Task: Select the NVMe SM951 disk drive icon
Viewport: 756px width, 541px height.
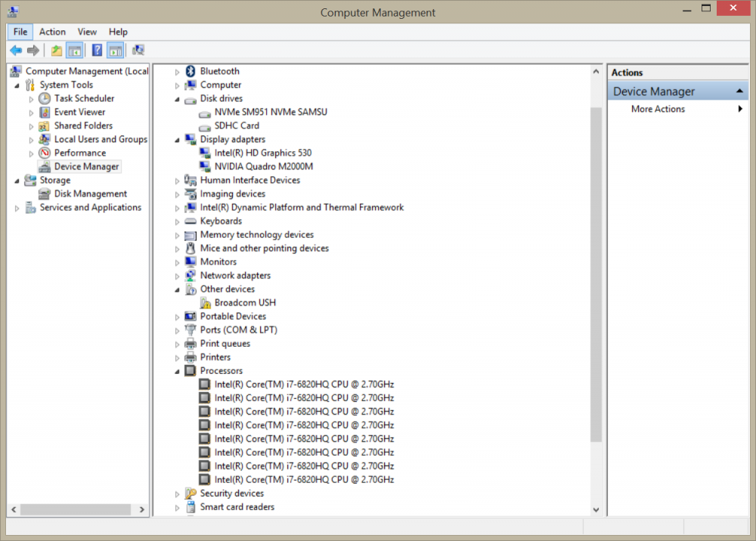Action: click(205, 112)
